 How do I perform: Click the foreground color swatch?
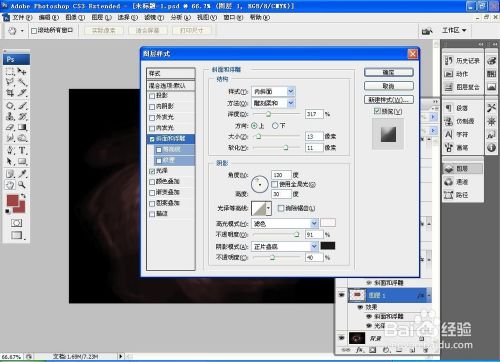pyautogui.click(x=13, y=201)
